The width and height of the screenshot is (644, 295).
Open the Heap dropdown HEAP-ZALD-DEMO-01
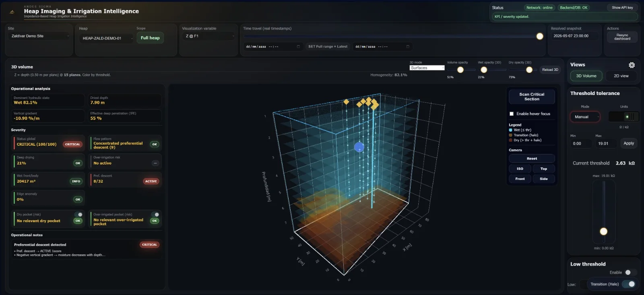(107, 38)
